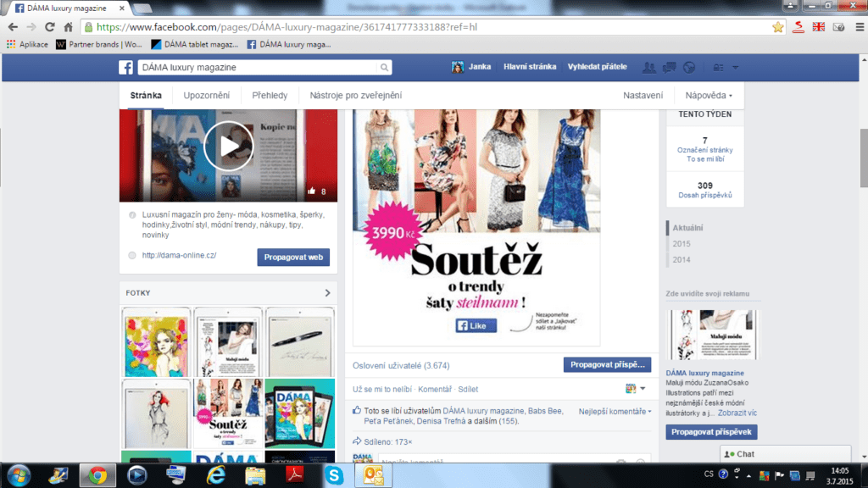Viewport: 868px width, 488px height.
Task: Click the Propagovat web button
Action: click(x=293, y=258)
